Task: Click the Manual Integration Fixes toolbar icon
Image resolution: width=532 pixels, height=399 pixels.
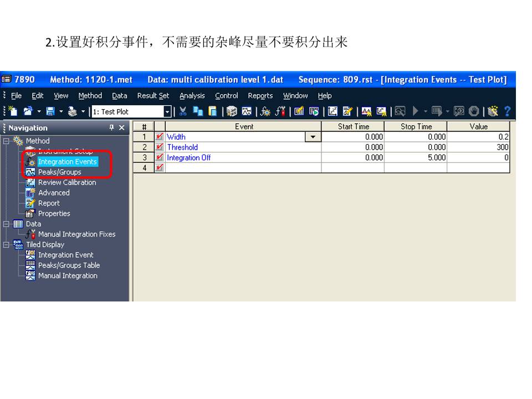Action: click(280, 112)
